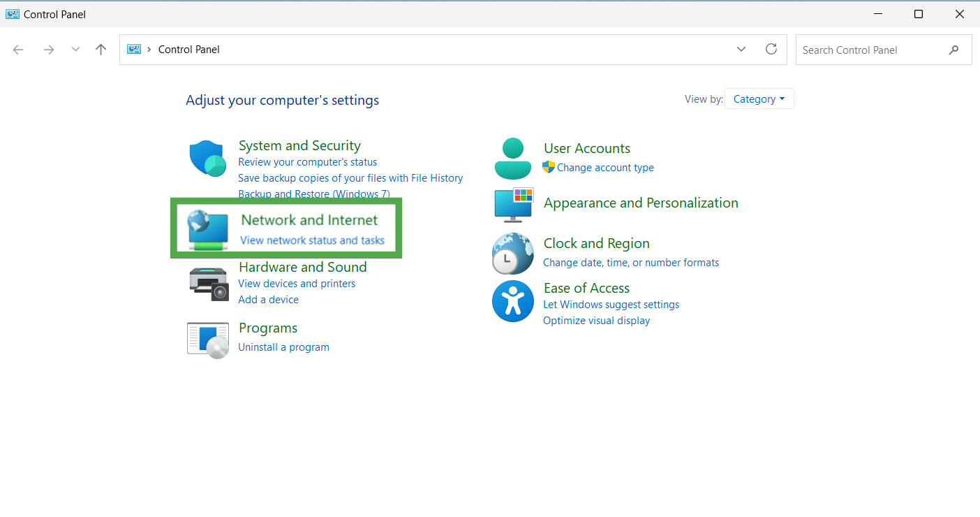Open Backup and Restore (Windows 7)
This screenshot has width=980, height=517.
[x=314, y=194]
